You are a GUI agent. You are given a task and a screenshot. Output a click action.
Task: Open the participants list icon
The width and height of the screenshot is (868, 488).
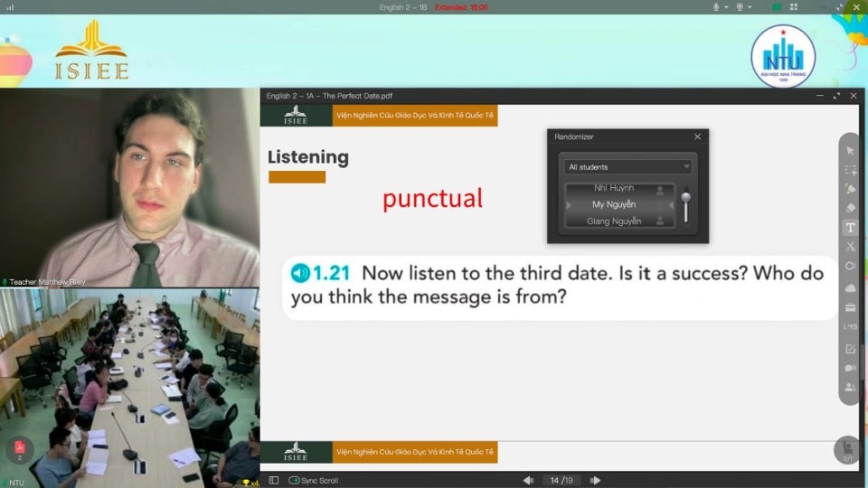850,388
